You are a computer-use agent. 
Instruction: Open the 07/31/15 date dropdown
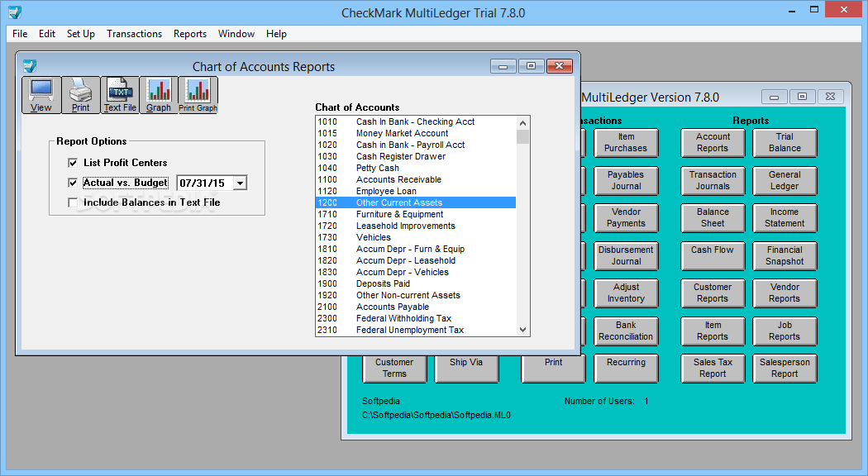[240, 183]
